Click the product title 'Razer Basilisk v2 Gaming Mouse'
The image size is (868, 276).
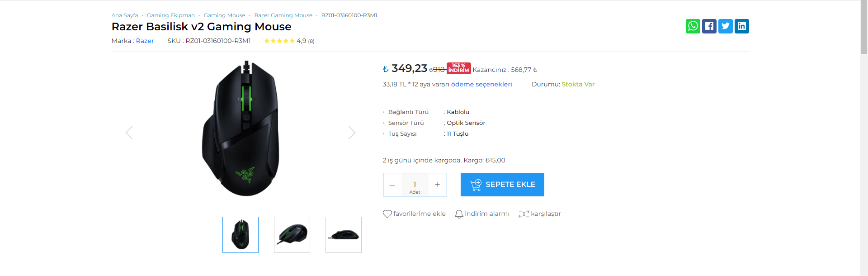202,27
